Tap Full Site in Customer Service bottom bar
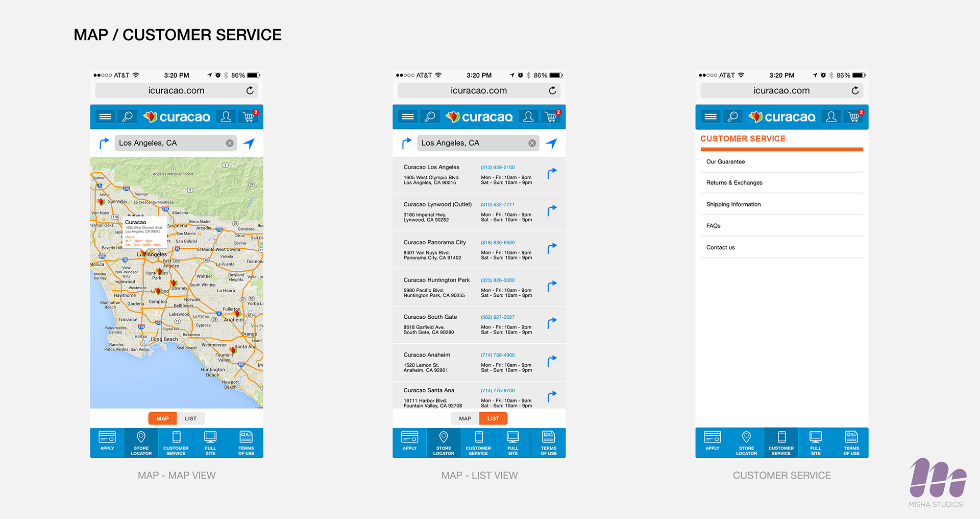This screenshot has height=519, width=980. point(816,442)
